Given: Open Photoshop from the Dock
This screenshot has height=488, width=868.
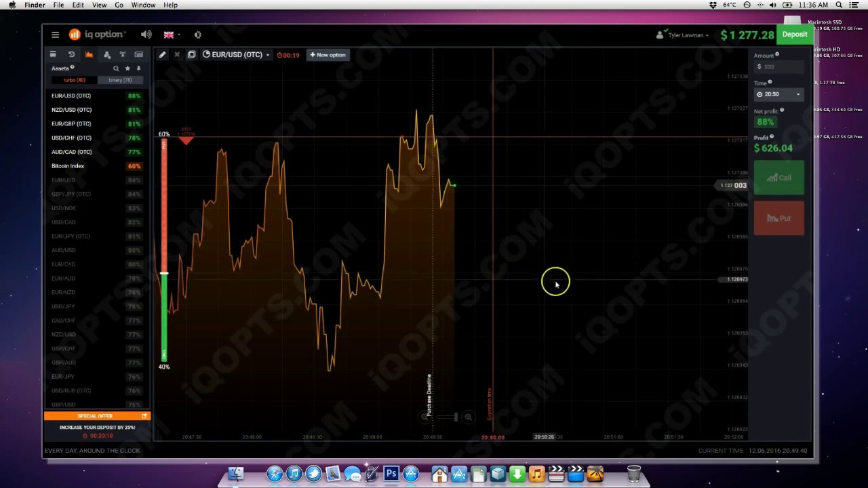Looking at the screenshot, I should [x=391, y=474].
